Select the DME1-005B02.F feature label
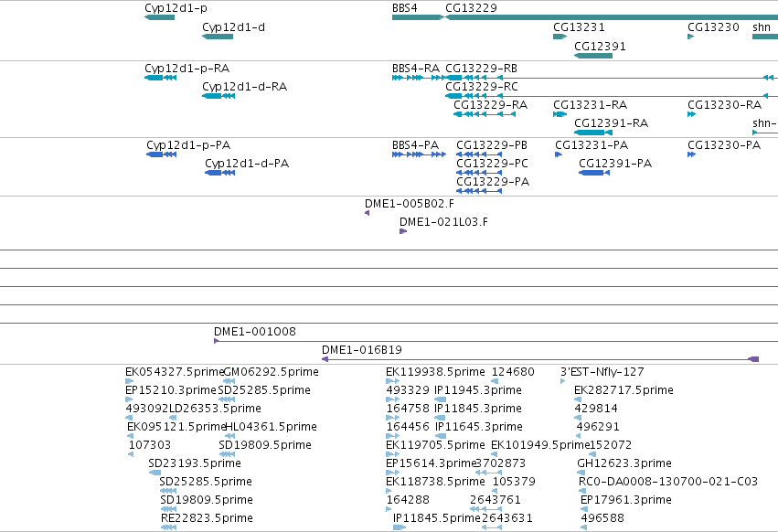 tap(410, 204)
